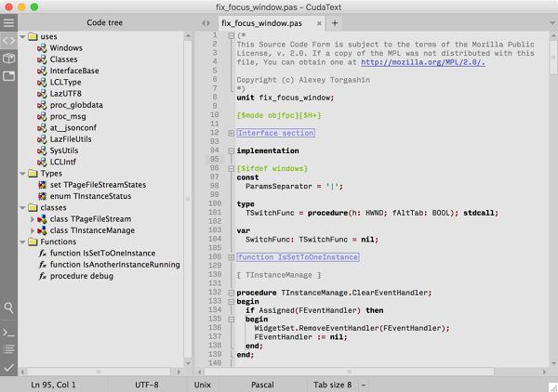The height and width of the screenshot is (392, 558).
Task: Add a new tab with plus button
Action: point(335,23)
